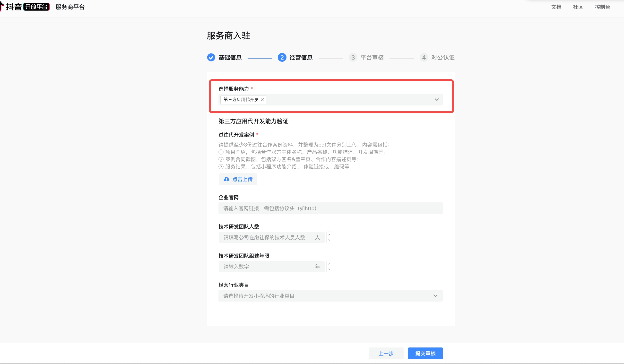Screen dimensions: 624x364
Task: Click the 企业官网 input field
Action: [330, 208]
